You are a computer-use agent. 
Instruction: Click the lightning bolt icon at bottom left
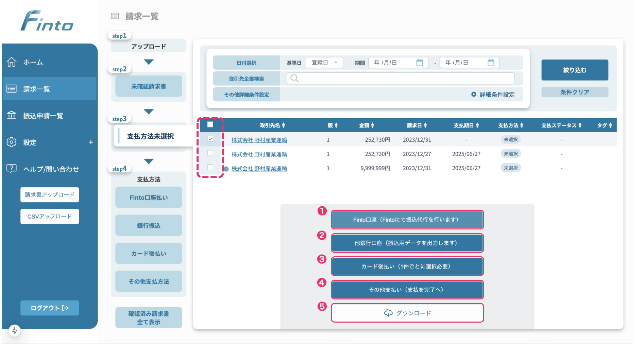pos(15,330)
